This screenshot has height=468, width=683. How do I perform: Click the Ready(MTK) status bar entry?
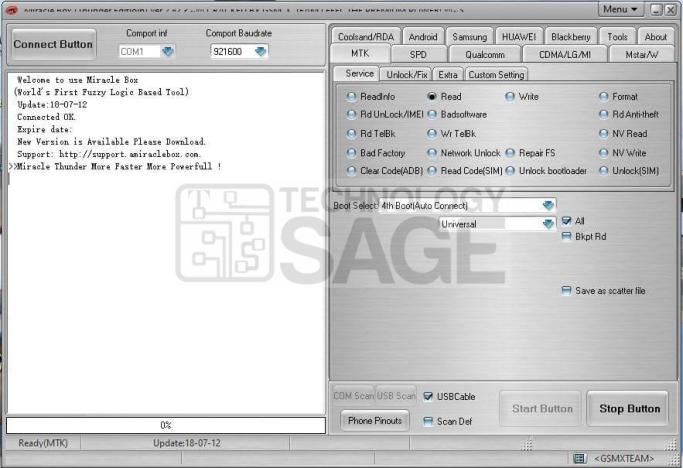pyautogui.click(x=43, y=443)
